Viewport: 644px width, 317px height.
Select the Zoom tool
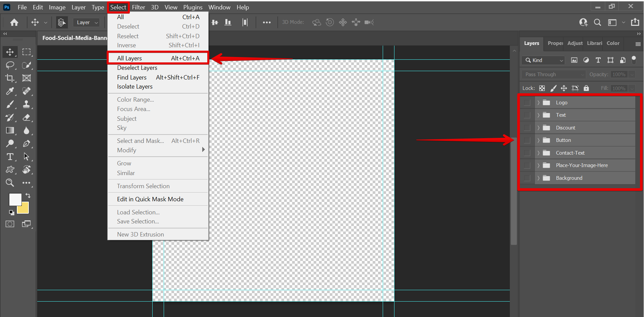tap(10, 183)
